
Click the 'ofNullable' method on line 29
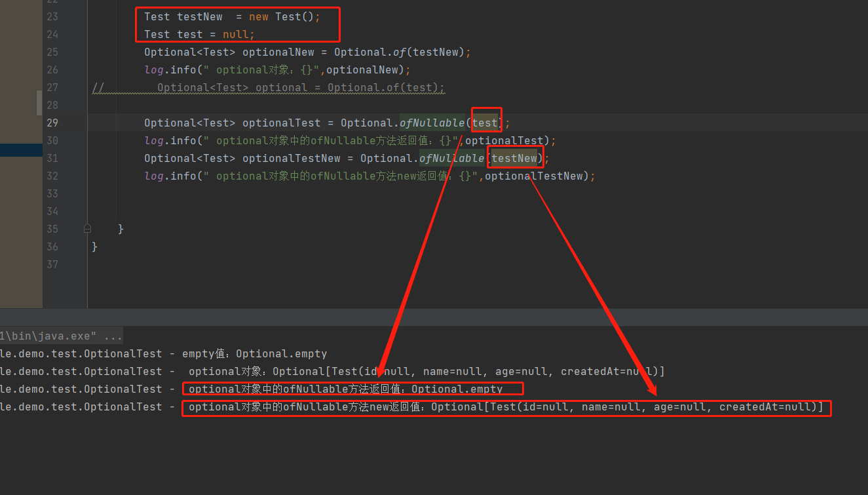tap(432, 123)
